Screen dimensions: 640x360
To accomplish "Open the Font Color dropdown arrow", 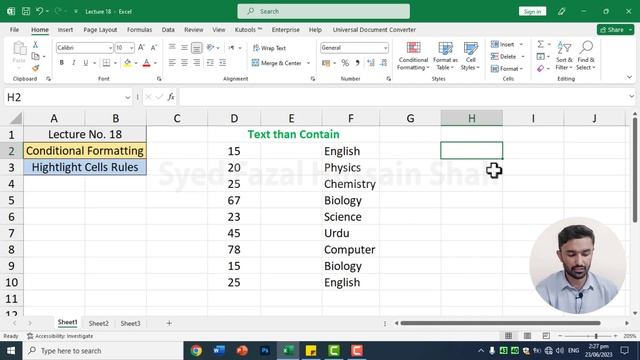I will click(x=155, y=63).
